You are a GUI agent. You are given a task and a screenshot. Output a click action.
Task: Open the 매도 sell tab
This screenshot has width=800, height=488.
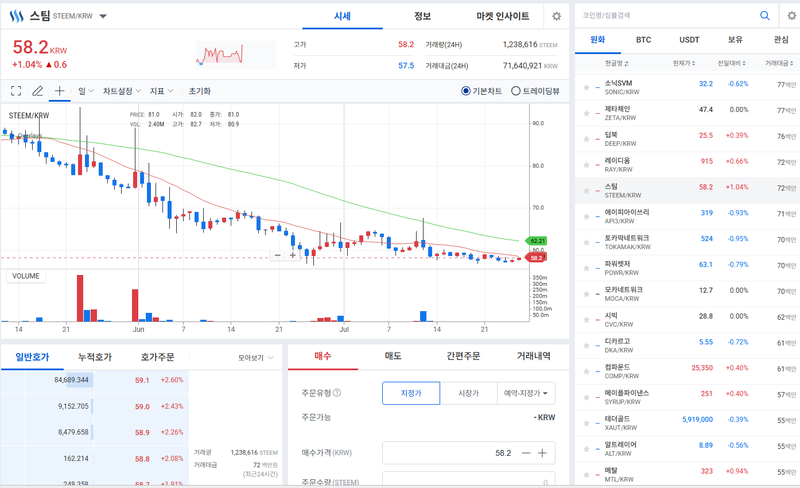pyautogui.click(x=393, y=356)
